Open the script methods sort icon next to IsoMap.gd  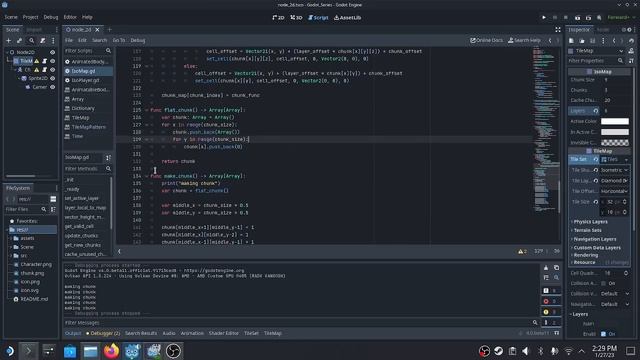tap(108, 158)
